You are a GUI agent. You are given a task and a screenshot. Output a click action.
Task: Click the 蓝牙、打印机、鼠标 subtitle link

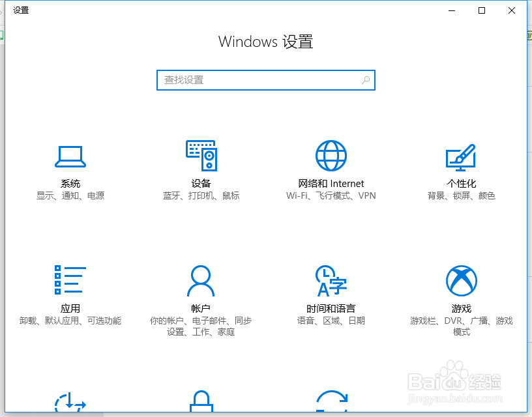click(201, 195)
